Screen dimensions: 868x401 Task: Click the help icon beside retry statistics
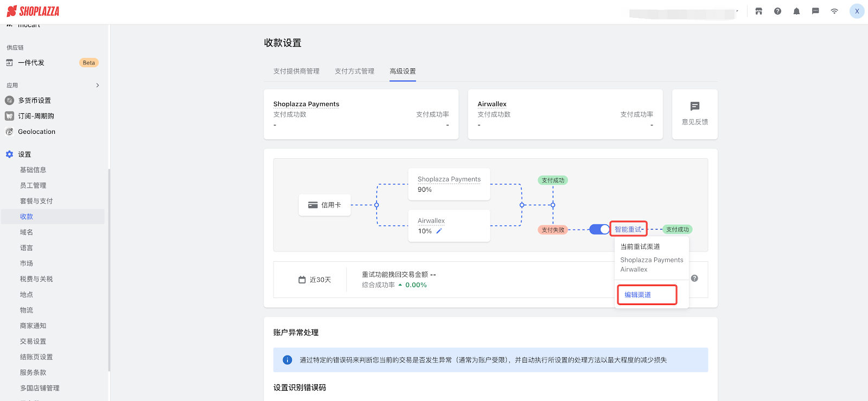(694, 278)
